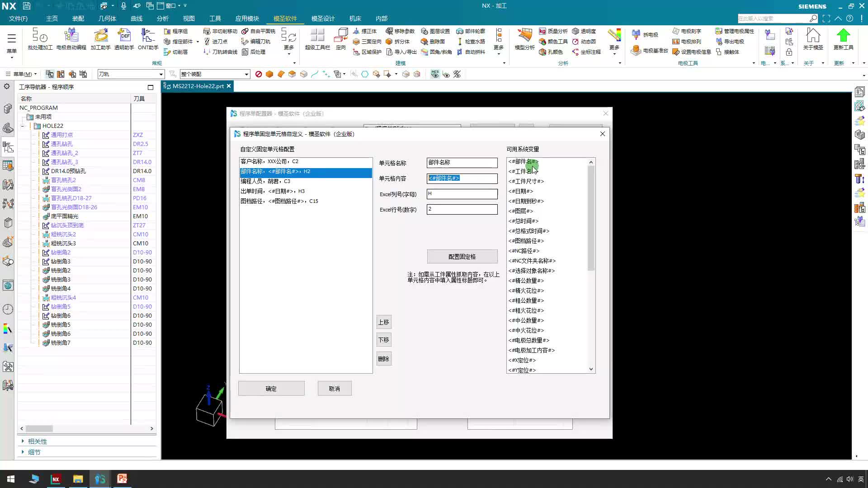Open the 更多 dropdown in 分析 group
This screenshot has height=488, width=868.
pyautogui.click(x=614, y=42)
